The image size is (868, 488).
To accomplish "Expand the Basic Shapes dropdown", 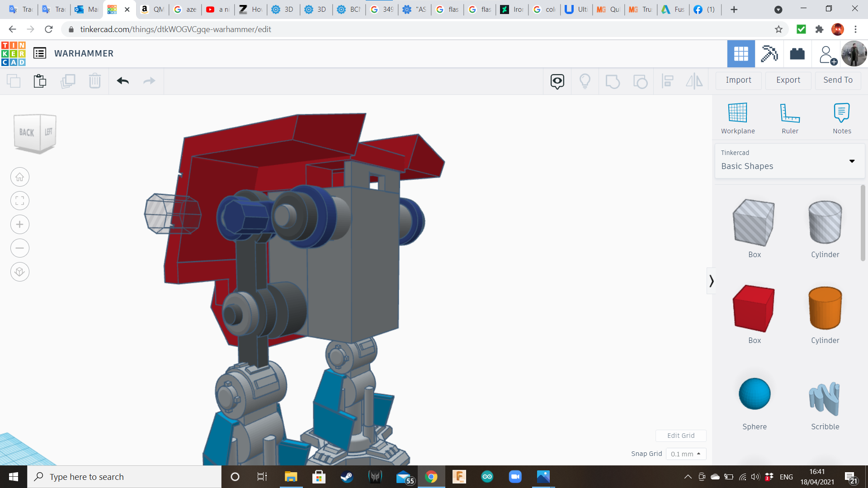I will [852, 161].
